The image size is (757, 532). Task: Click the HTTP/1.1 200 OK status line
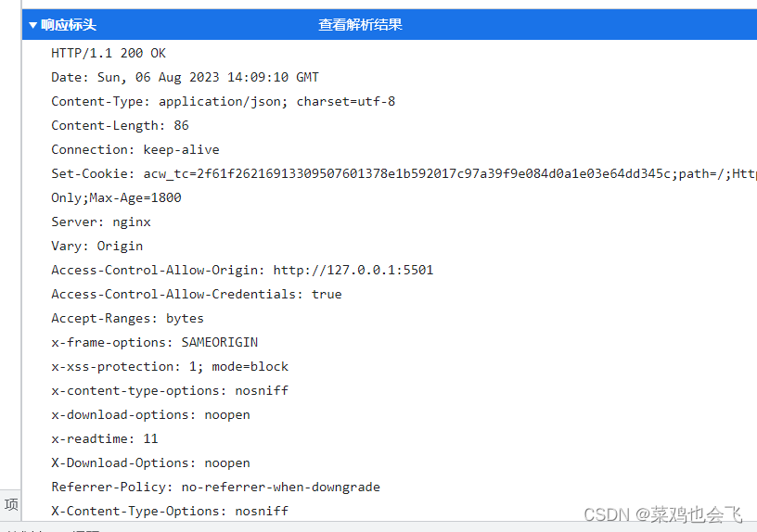pyautogui.click(x=109, y=53)
